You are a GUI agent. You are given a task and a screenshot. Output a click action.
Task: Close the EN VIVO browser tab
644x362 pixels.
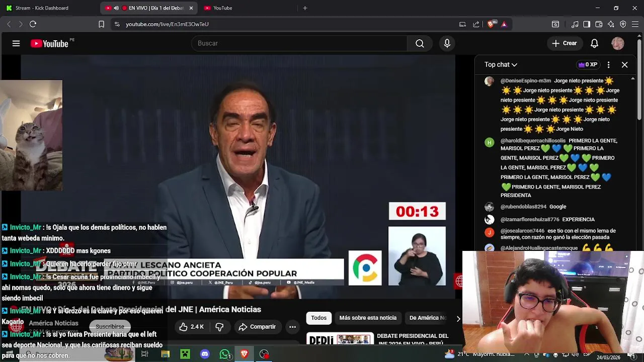191,8
